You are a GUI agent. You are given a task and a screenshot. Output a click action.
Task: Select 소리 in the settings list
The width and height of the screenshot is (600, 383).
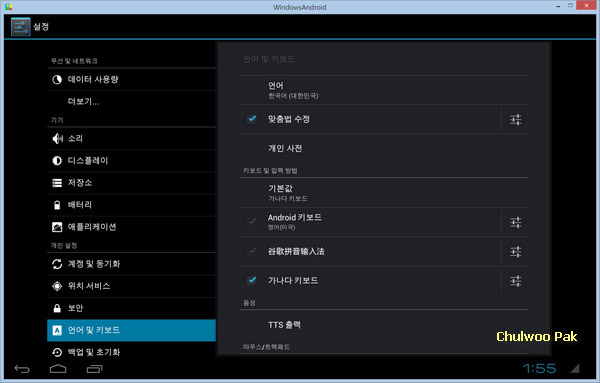click(x=131, y=139)
